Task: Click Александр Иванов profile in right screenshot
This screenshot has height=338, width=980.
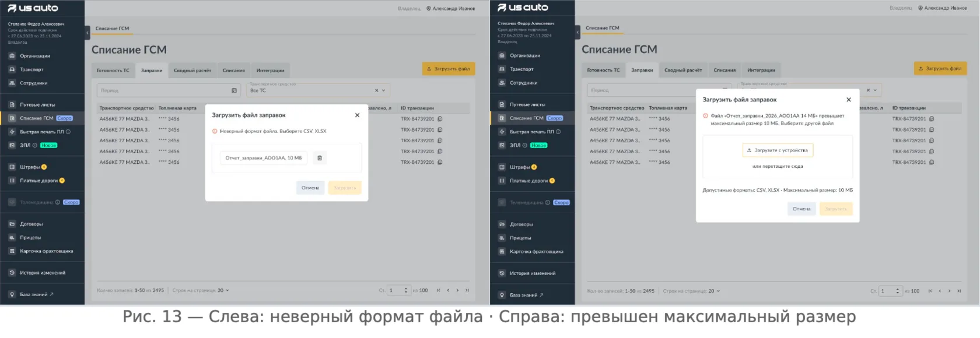Action: click(942, 8)
